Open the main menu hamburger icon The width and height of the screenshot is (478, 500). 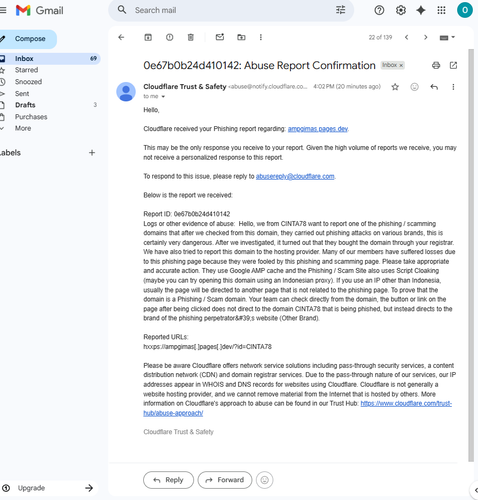(3, 10)
